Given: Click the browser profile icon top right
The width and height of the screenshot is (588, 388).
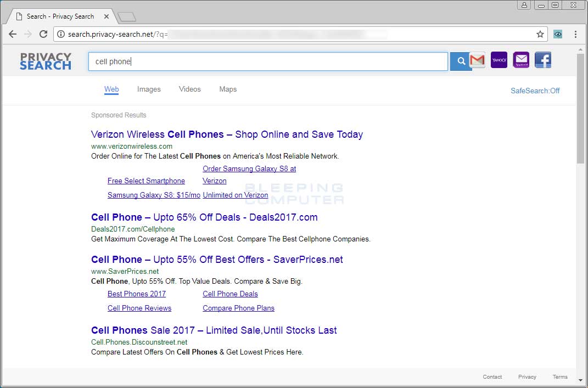Looking at the screenshot, I should [x=524, y=5].
